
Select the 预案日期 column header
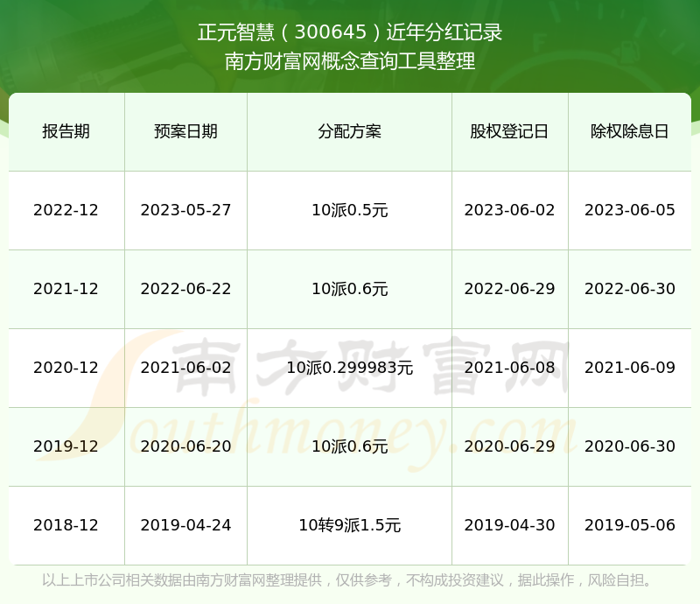tap(185, 131)
